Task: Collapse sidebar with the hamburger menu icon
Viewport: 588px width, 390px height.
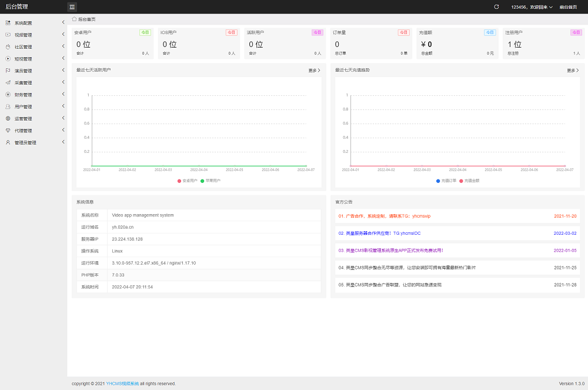Action: click(72, 7)
